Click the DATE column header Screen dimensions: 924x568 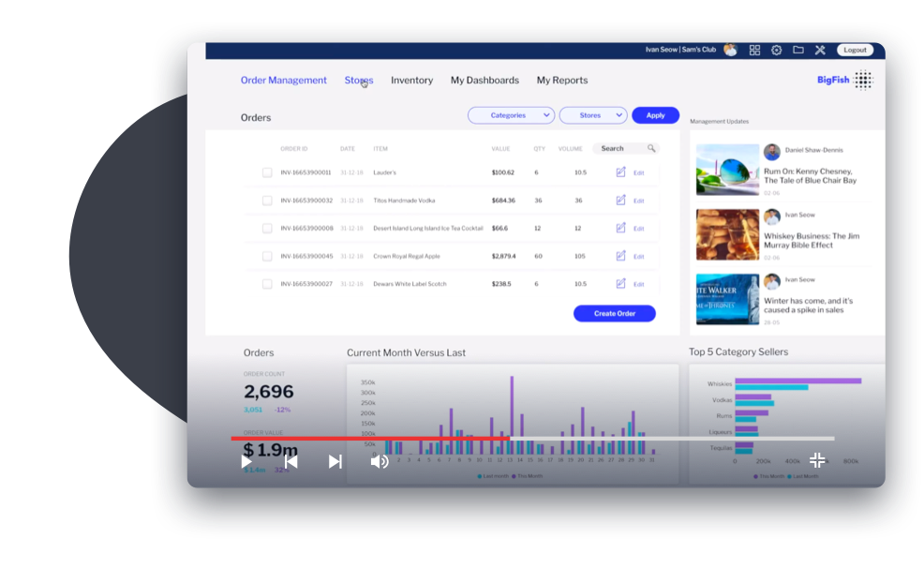tap(347, 148)
